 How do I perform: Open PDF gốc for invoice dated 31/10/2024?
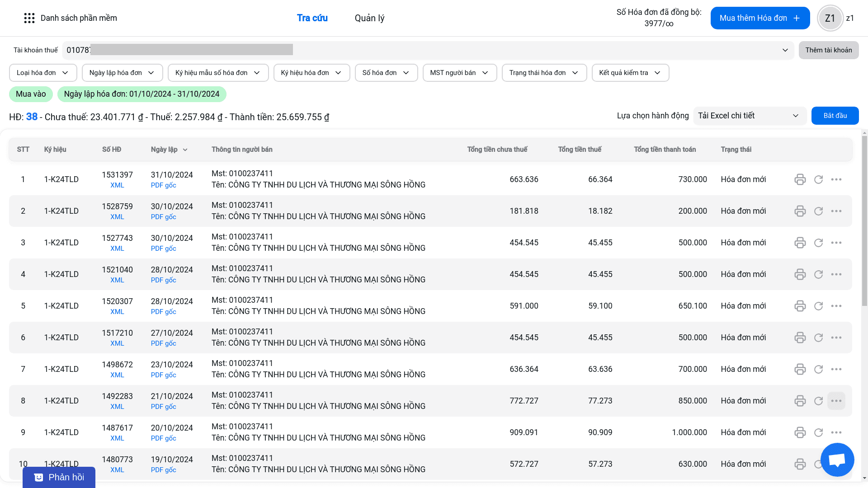pyautogui.click(x=163, y=185)
